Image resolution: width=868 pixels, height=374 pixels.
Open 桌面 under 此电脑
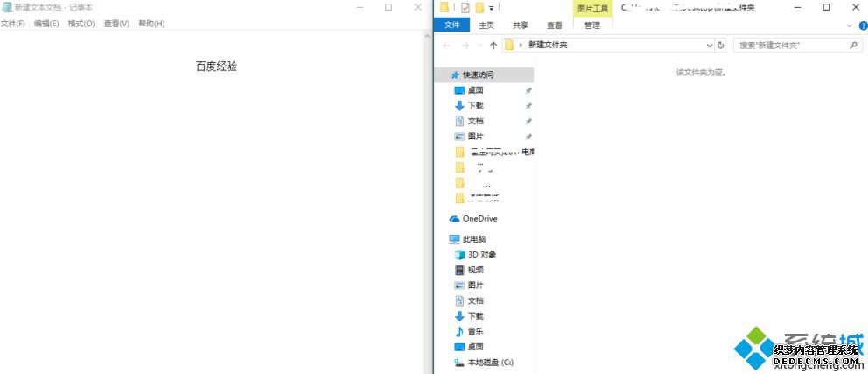tap(475, 347)
